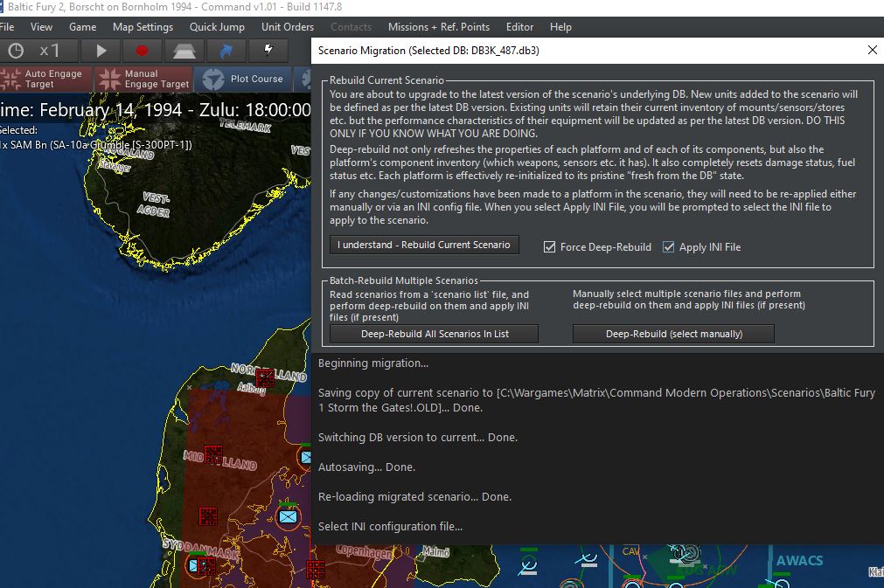Image resolution: width=884 pixels, height=588 pixels.
Task: Start simulation with the play button
Action: (x=101, y=51)
